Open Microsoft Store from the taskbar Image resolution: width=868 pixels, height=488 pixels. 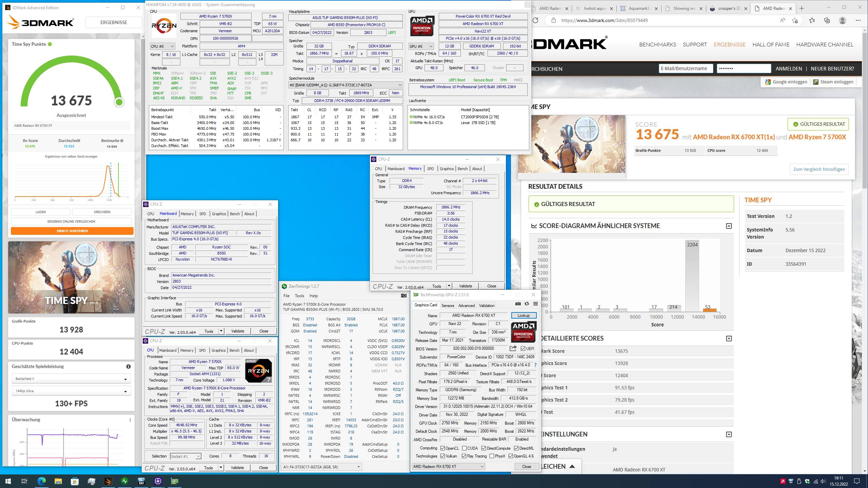click(x=75, y=481)
